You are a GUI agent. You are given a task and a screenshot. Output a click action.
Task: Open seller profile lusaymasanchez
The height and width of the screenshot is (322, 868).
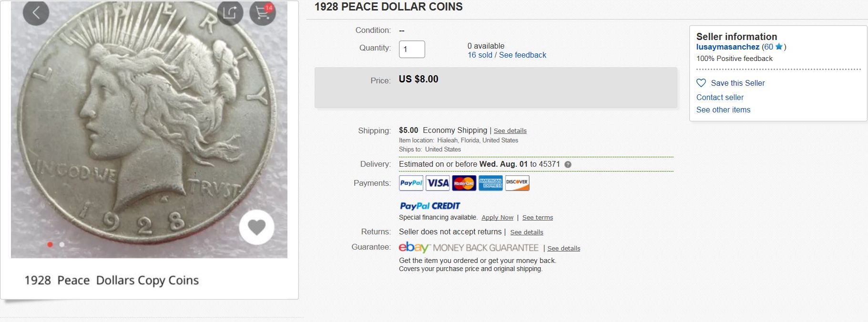(727, 47)
